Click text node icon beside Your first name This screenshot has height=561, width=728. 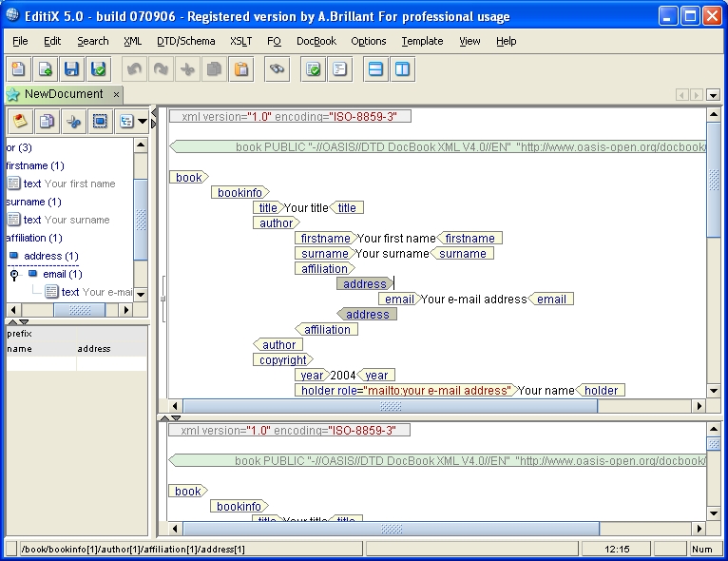pos(14,184)
